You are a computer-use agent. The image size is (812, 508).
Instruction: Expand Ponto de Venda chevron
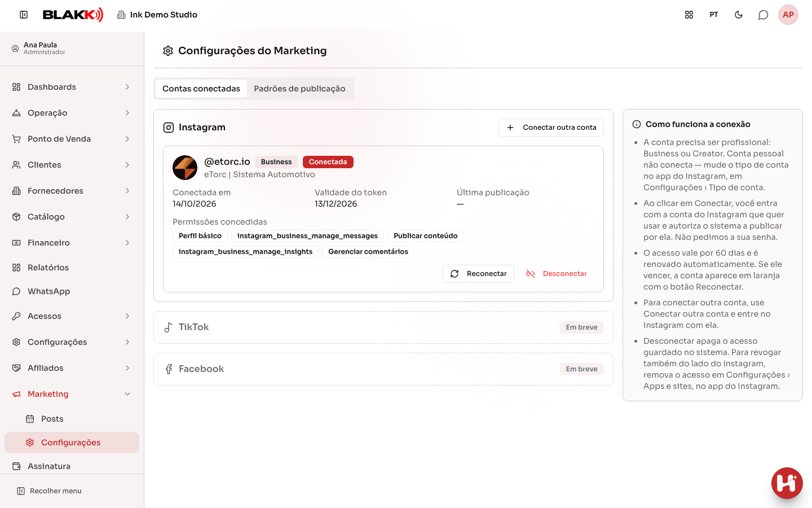pyautogui.click(x=127, y=139)
